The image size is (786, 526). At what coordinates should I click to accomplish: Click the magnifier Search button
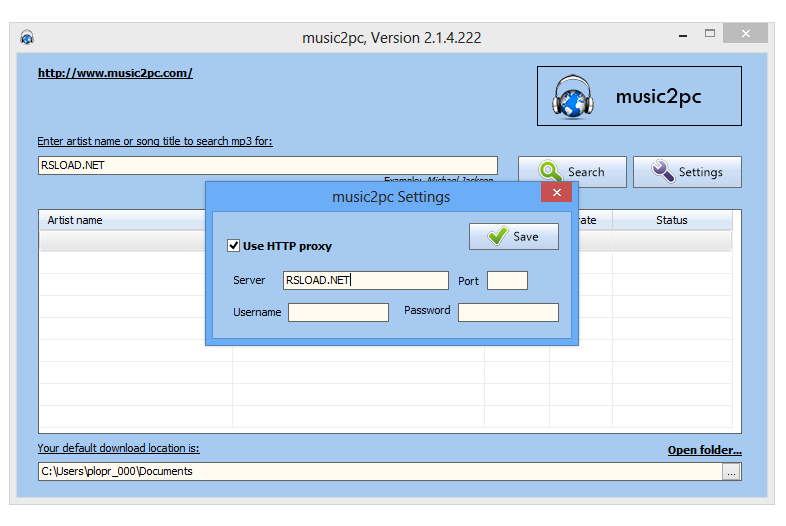tap(572, 172)
